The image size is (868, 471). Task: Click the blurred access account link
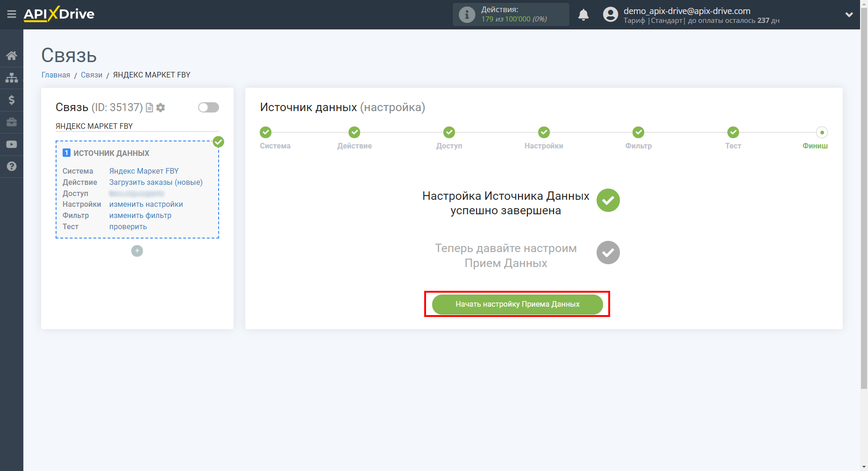[x=137, y=193]
